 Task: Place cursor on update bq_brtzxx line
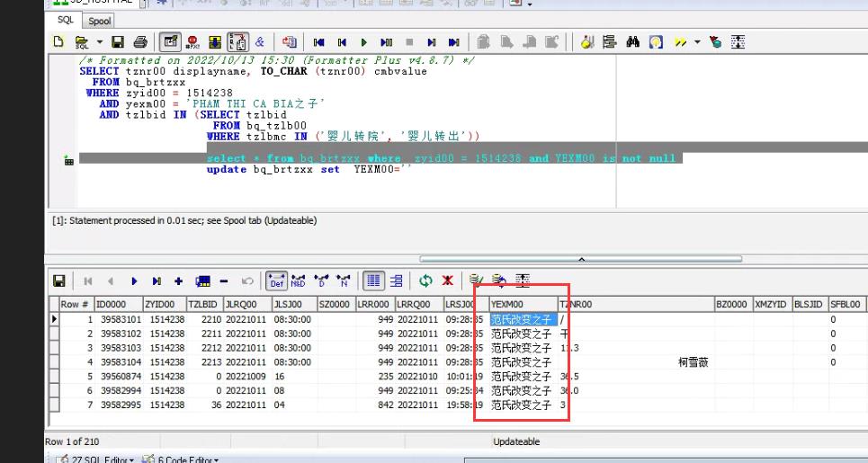[309, 169]
